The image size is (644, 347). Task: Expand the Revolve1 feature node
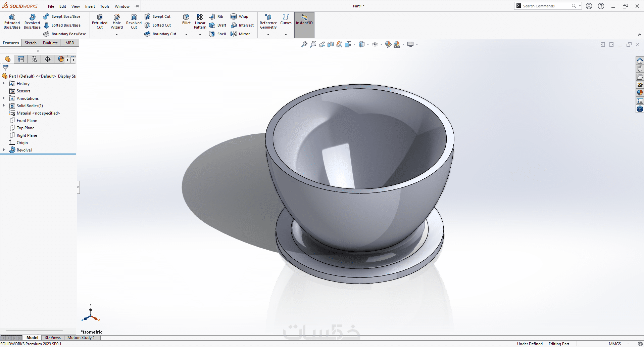[4, 150]
